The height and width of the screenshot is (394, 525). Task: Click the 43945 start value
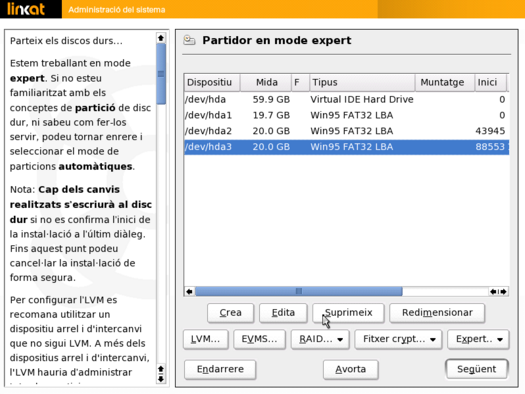click(x=490, y=131)
